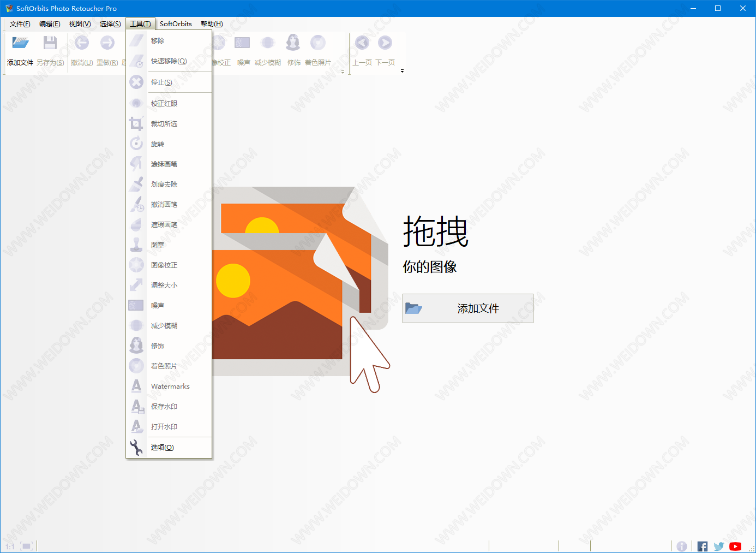Open the 选择(S) menu

[110, 24]
